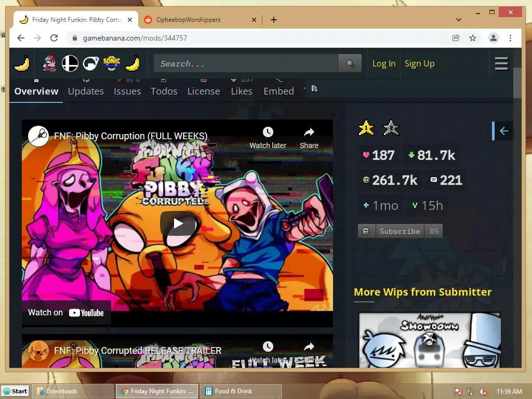This screenshot has width=532, height=399.
Task: Click the Subscribe button
Action: pyautogui.click(x=400, y=231)
